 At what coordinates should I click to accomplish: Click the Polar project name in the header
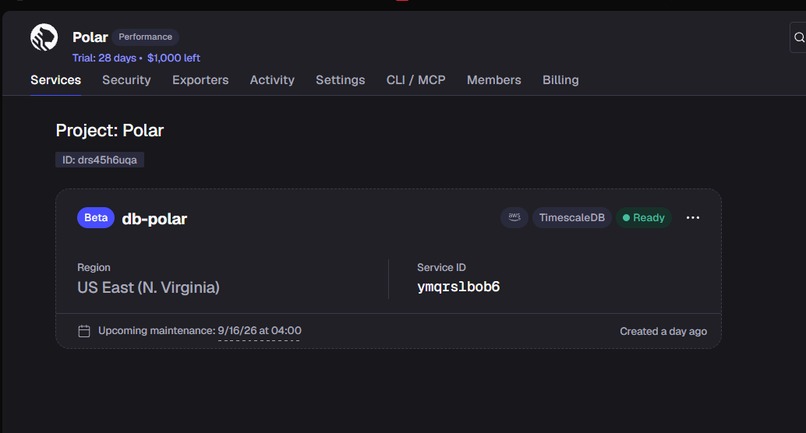tap(90, 38)
